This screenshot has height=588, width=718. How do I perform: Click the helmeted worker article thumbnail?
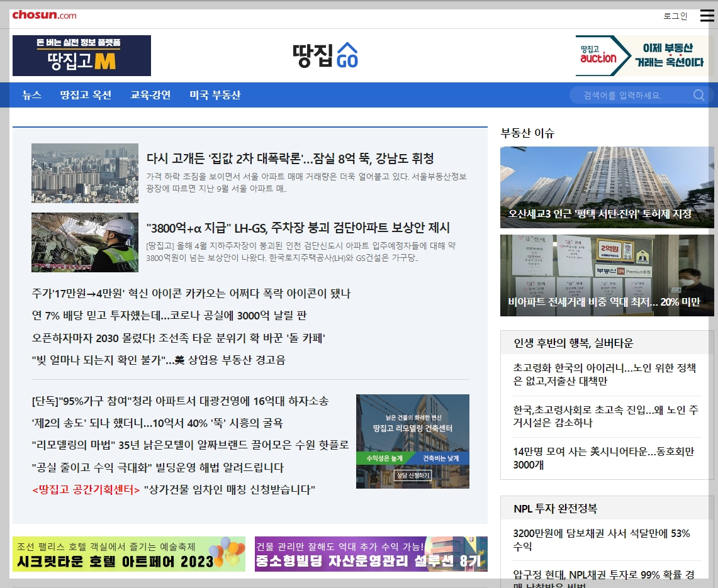pyautogui.click(x=85, y=242)
